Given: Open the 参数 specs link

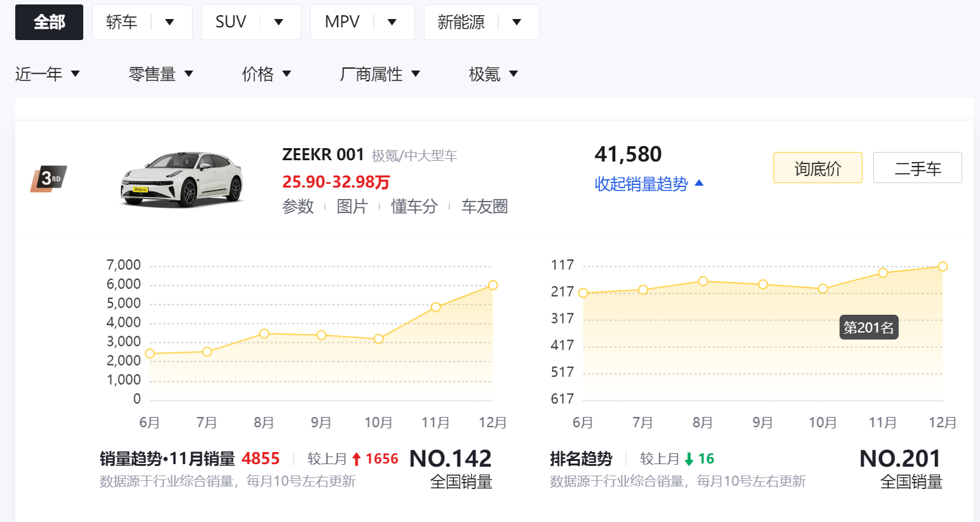Looking at the screenshot, I should point(298,207).
